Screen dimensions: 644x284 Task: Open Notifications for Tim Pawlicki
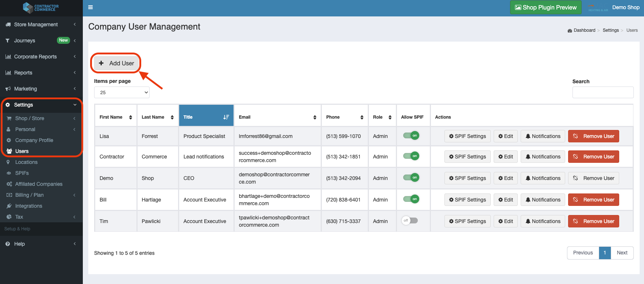(x=543, y=221)
